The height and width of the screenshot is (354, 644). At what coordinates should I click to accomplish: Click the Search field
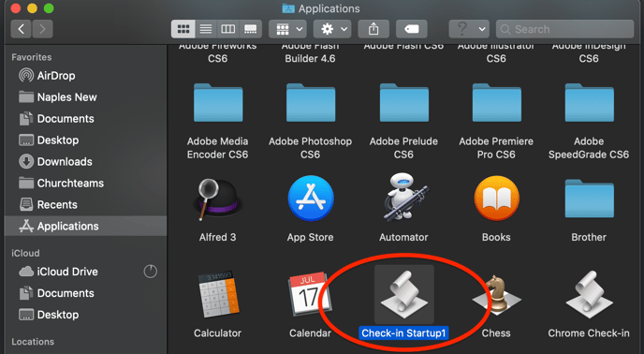click(564, 29)
